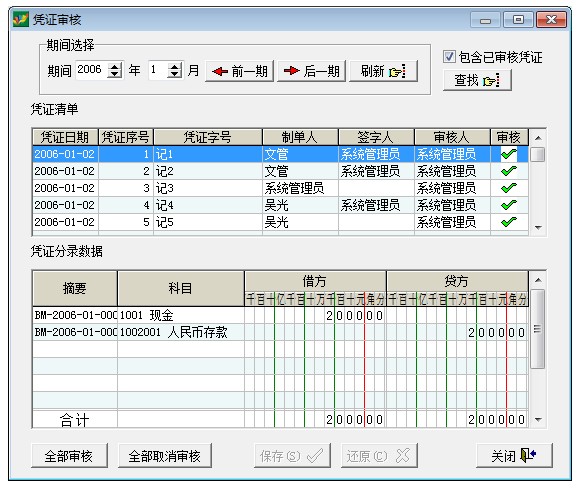
Task: Click the red arrow 前一期 previous period button
Action: pyautogui.click(x=239, y=71)
